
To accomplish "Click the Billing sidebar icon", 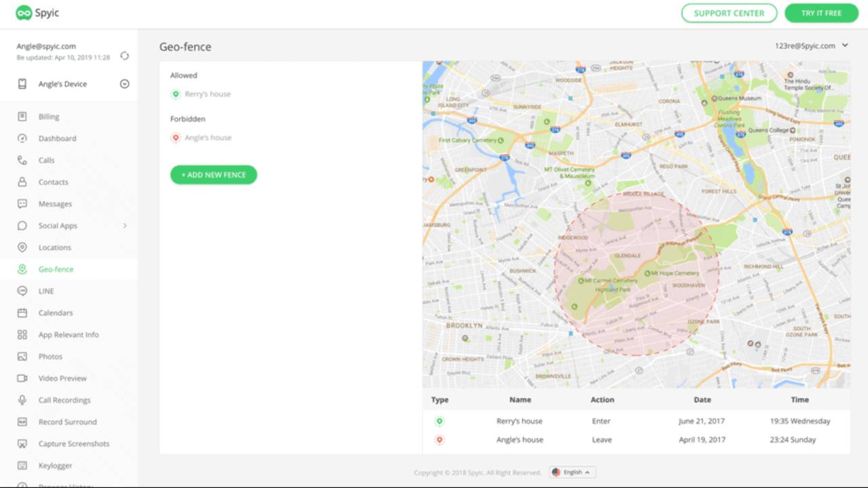I will click(22, 117).
